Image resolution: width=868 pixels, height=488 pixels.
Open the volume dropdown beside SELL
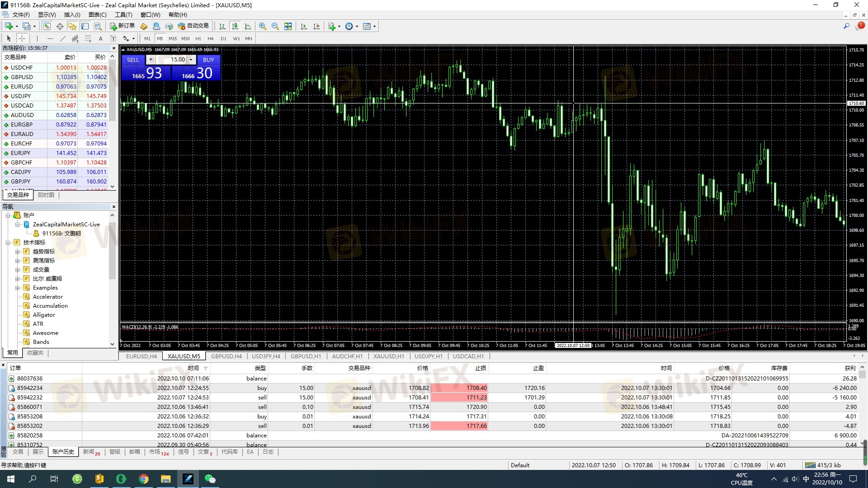pos(151,60)
